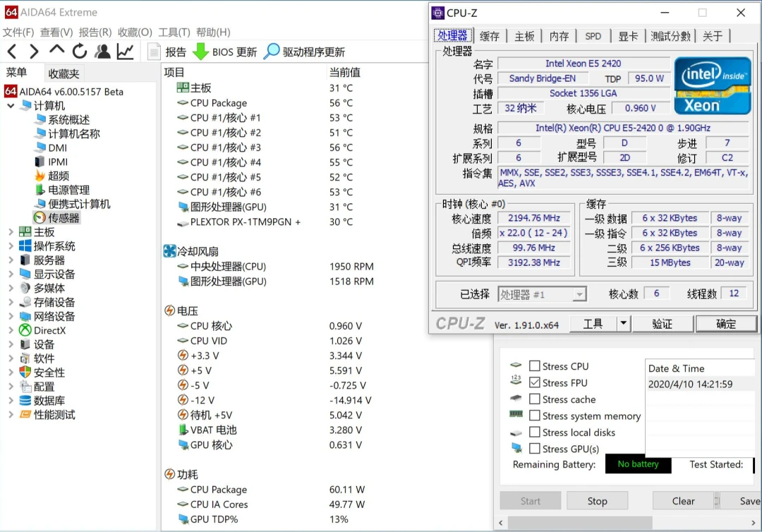Enable the Stress GPU(s) checkbox

[535, 449]
